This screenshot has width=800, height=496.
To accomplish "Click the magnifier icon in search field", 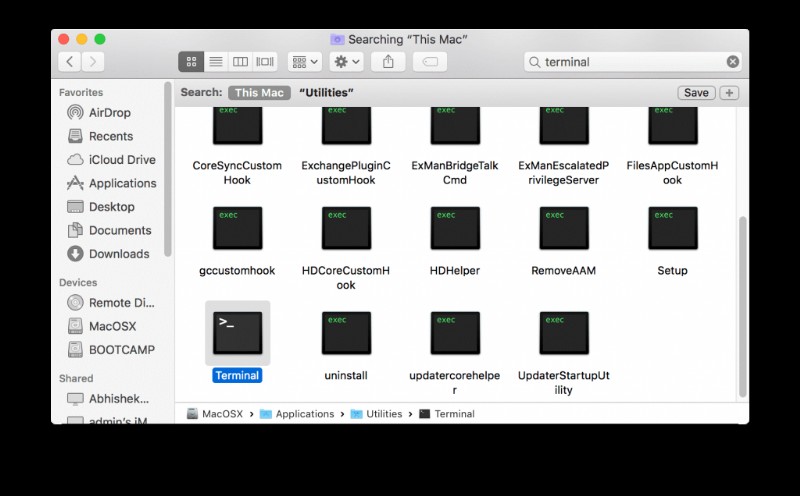I will click(534, 62).
